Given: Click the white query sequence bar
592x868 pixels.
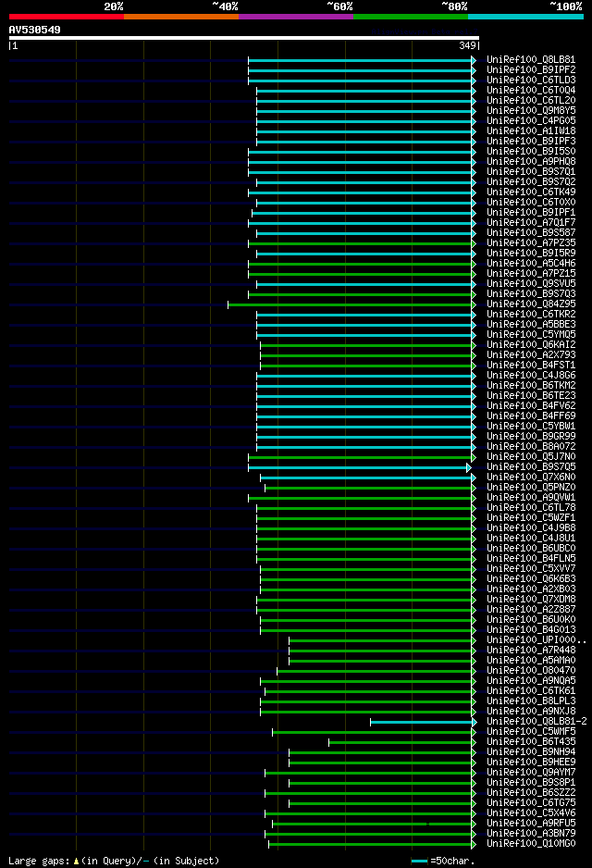Looking at the screenshot, I should [x=244, y=38].
